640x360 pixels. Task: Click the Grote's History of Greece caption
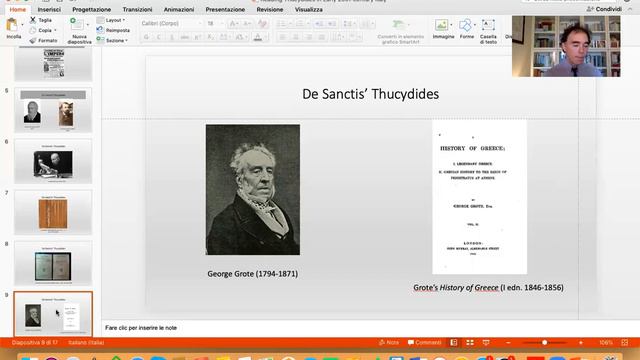[488, 288]
